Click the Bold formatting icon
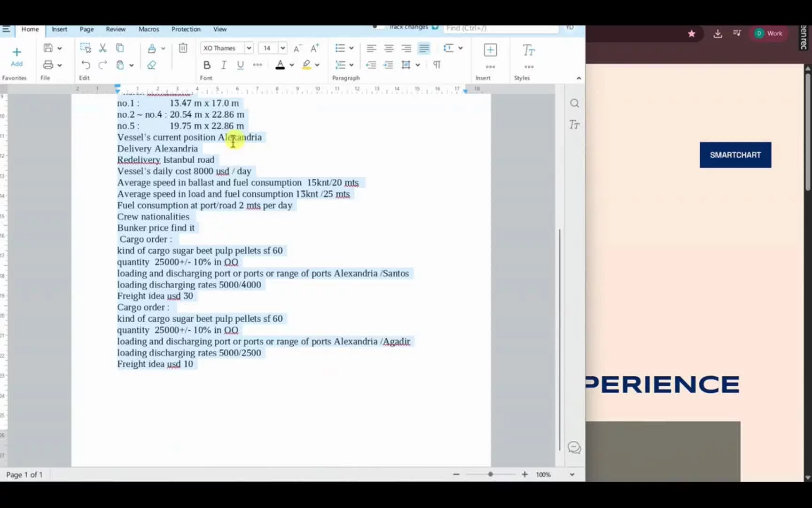812x508 pixels. click(207, 65)
